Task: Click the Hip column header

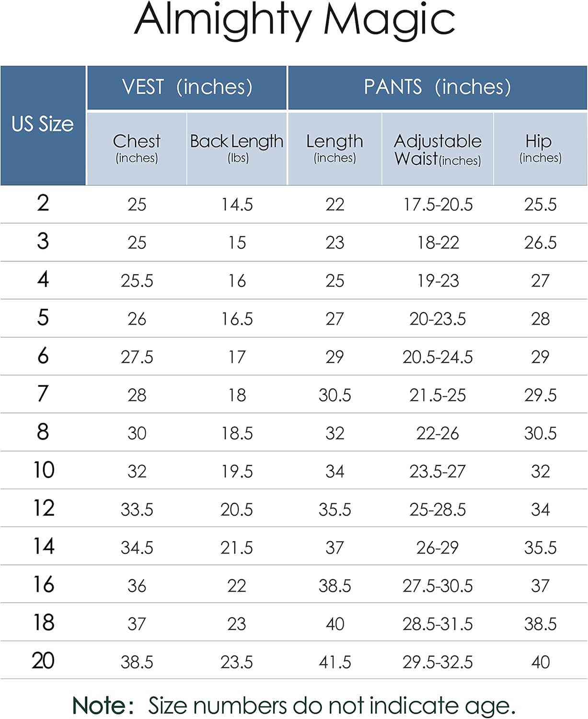Action: tap(540, 148)
